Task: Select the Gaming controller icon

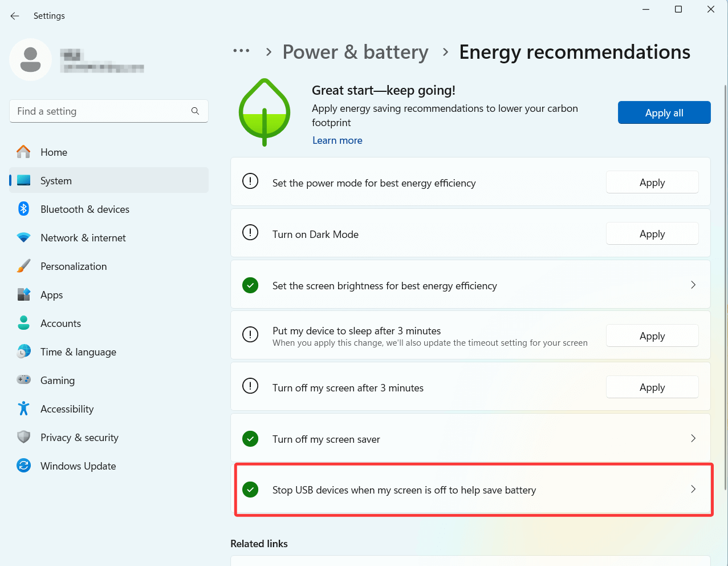Action: (x=23, y=380)
